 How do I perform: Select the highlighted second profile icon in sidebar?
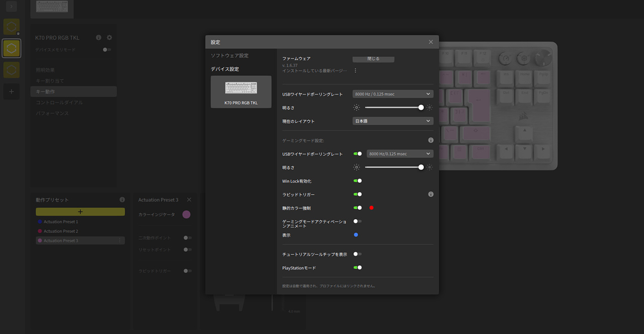pos(12,48)
